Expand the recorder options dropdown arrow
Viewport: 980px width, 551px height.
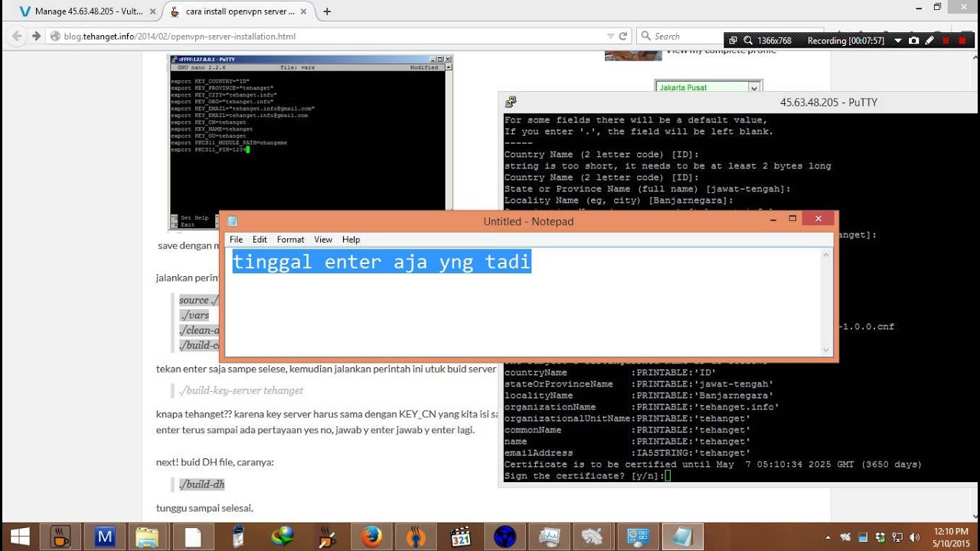tap(898, 41)
